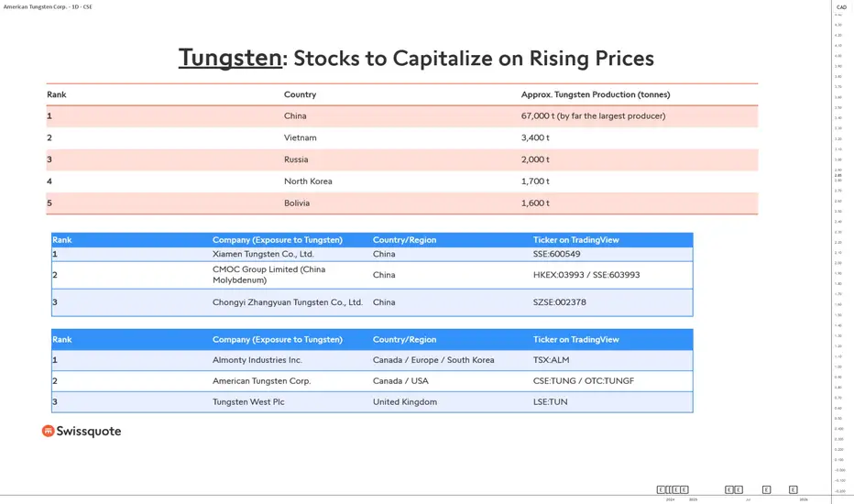Click the underlined Tungsten word in the heading
Viewport: 854px width, 504px height.
tap(230, 59)
